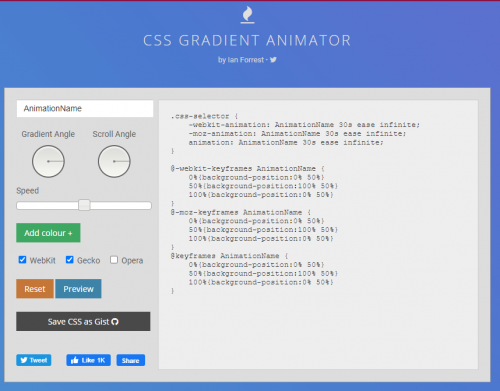Open the 'by Ian Forrest' author link

(x=241, y=60)
